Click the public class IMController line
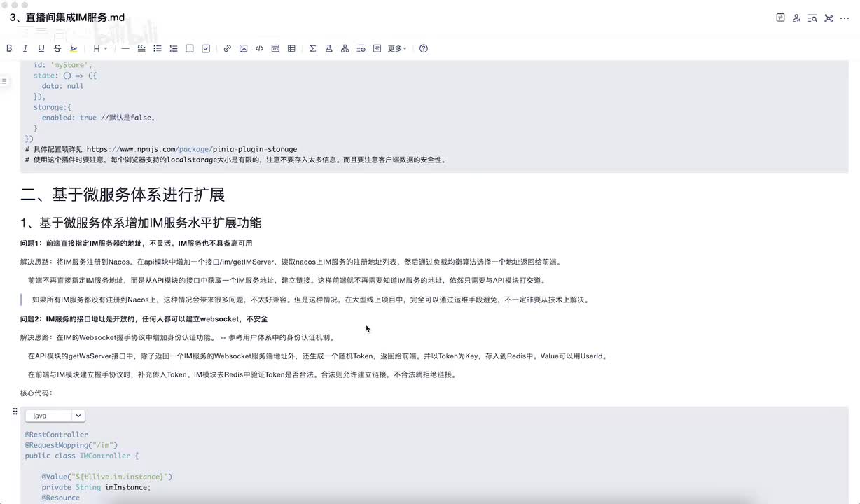Screen dimensions: 860x504 pos(82,456)
